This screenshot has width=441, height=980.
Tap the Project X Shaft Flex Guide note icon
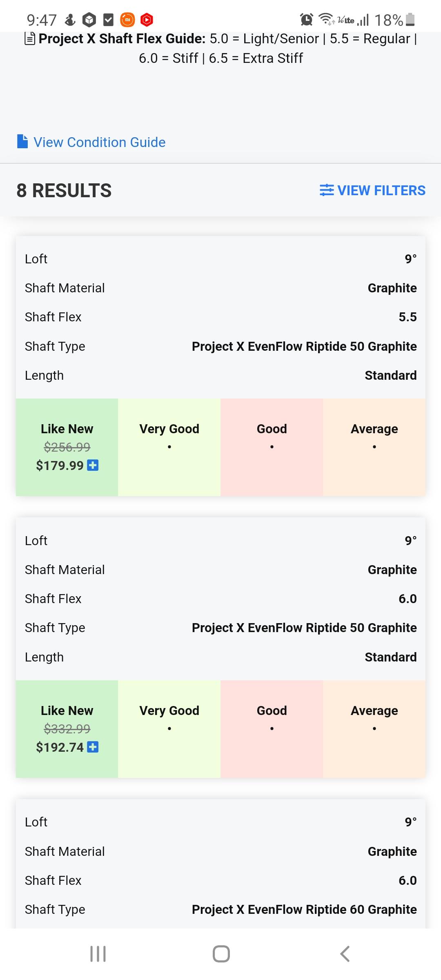30,39
